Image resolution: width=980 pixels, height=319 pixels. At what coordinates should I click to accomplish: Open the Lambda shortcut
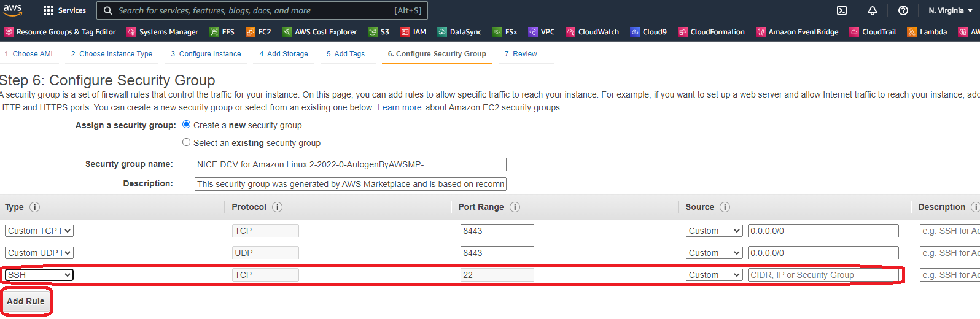pyautogui.click(x=927, y=32)
